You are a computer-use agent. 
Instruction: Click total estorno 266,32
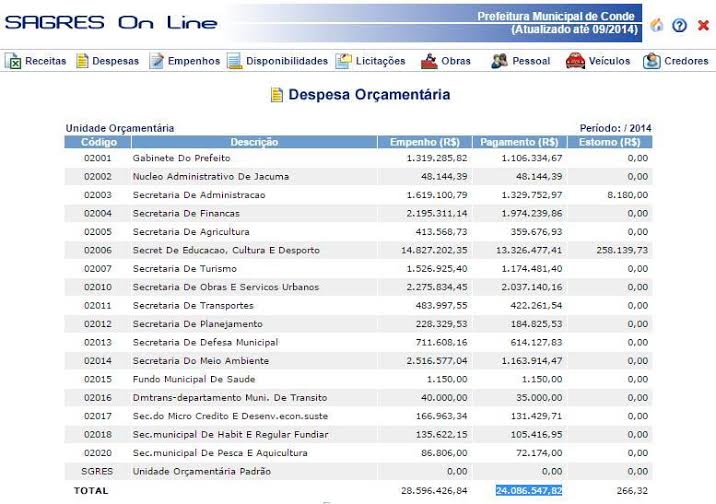point(632,491)
